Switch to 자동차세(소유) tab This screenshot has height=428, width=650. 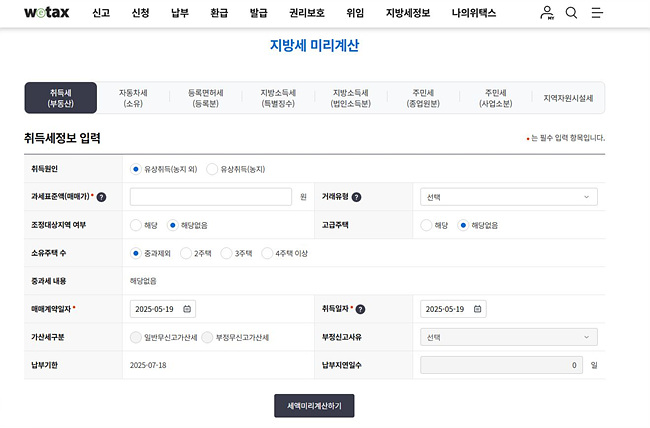pos(133,98)
